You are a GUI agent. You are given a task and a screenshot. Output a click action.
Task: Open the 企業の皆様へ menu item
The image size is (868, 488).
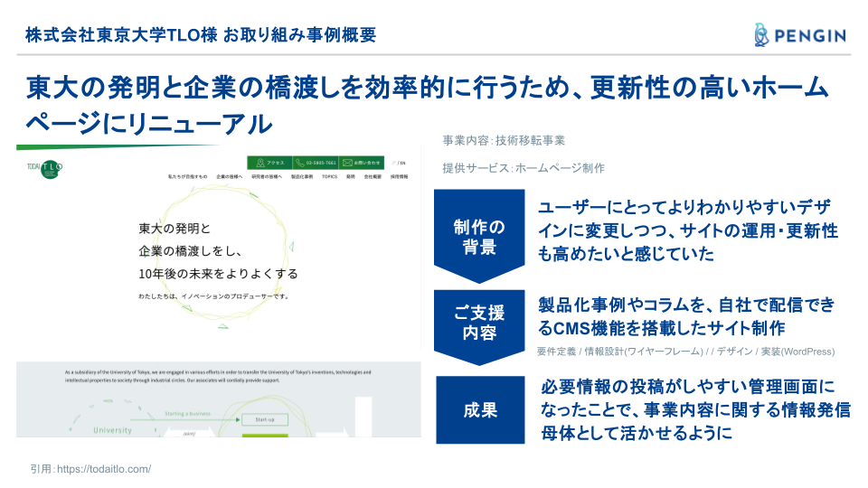coord(229,176)
